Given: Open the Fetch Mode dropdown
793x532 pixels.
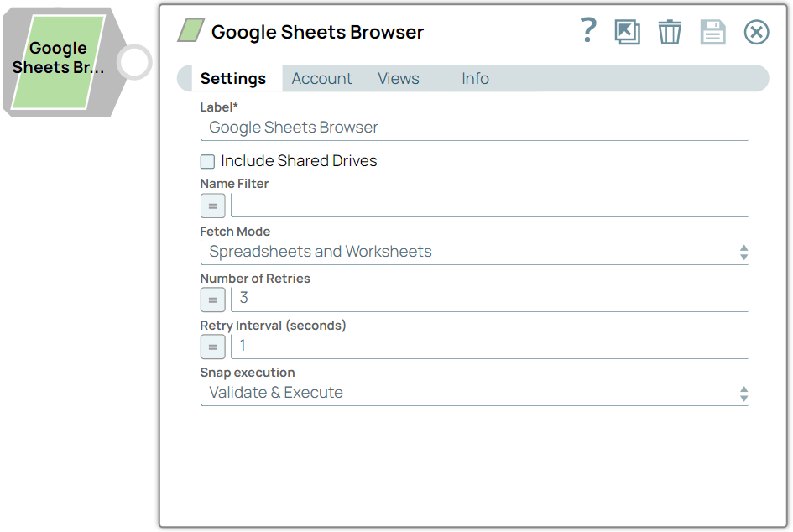Looking at the screenshot, I should point(474,252).
